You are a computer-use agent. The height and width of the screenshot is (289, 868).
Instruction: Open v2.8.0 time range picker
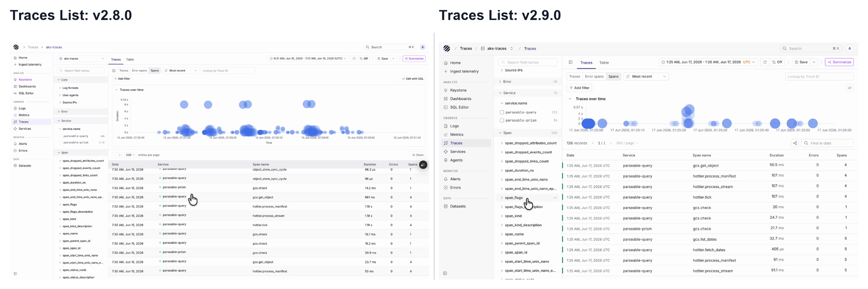coord(308,58)
